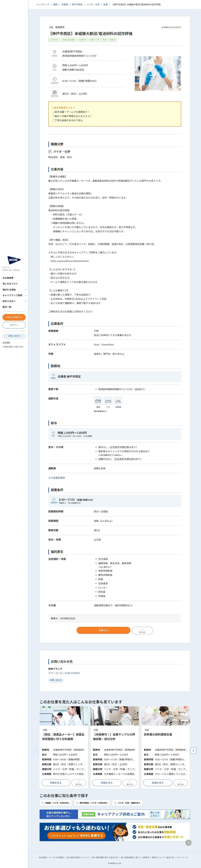201x868 pixels.
Task: Search 神戸市西区/バイオ・化学の求人
Action: pos(92,803)
